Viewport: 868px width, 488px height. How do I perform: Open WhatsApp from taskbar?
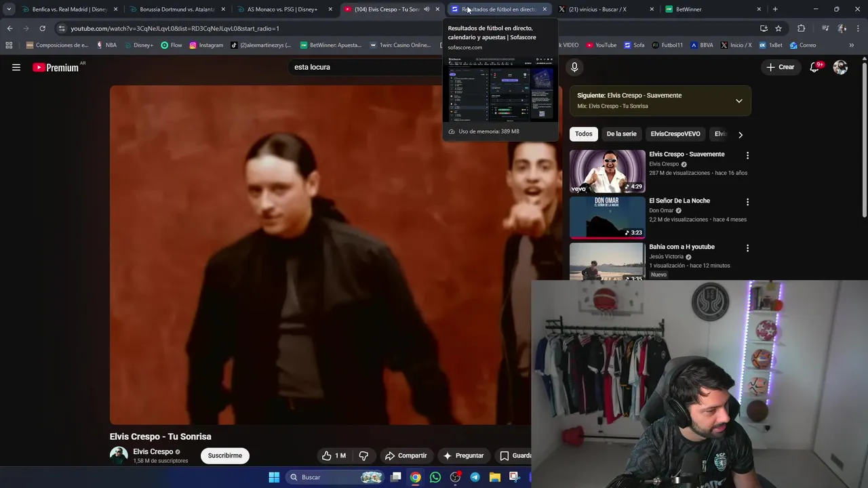pyautogui.click(x=435, y=477)
